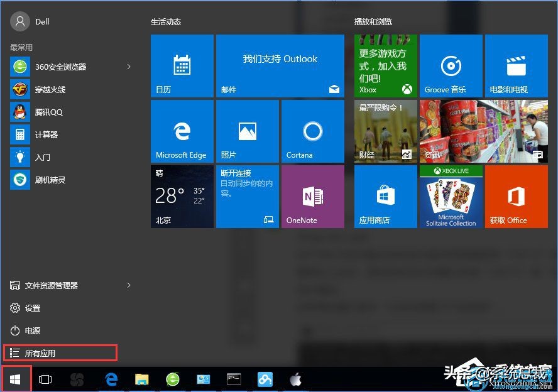Screen dimensions: 558x392
Task: Open the Microsoft Edge tile
Action: point(182,131)
